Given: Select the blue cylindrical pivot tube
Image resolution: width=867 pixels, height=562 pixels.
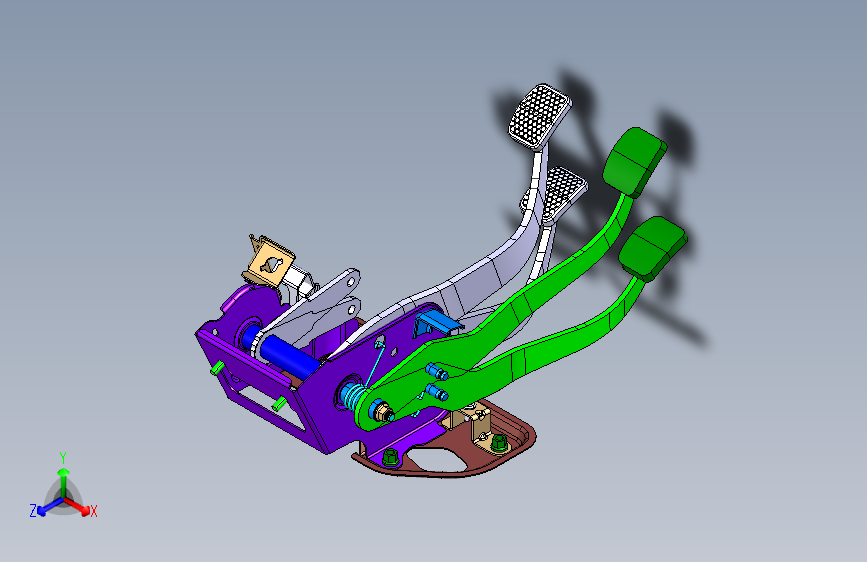Looking at the screenshot, I should 289,355.
